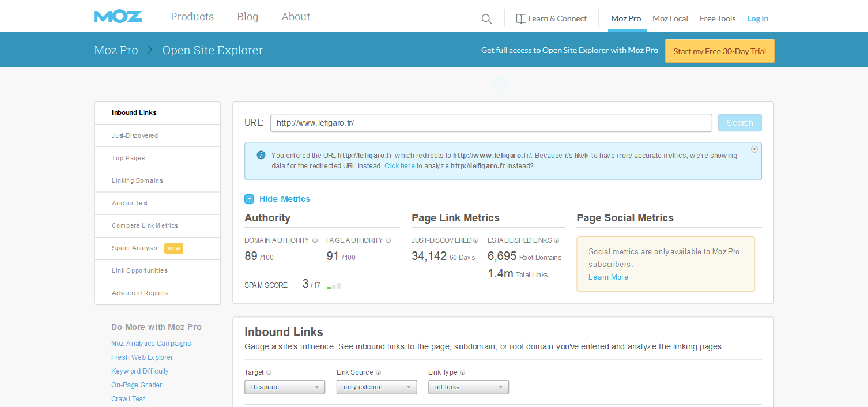This screenshot has height=407, width=868.
Task: Click the 'new' badge beside Spam Analysis
Action: [x=173, y=248]
